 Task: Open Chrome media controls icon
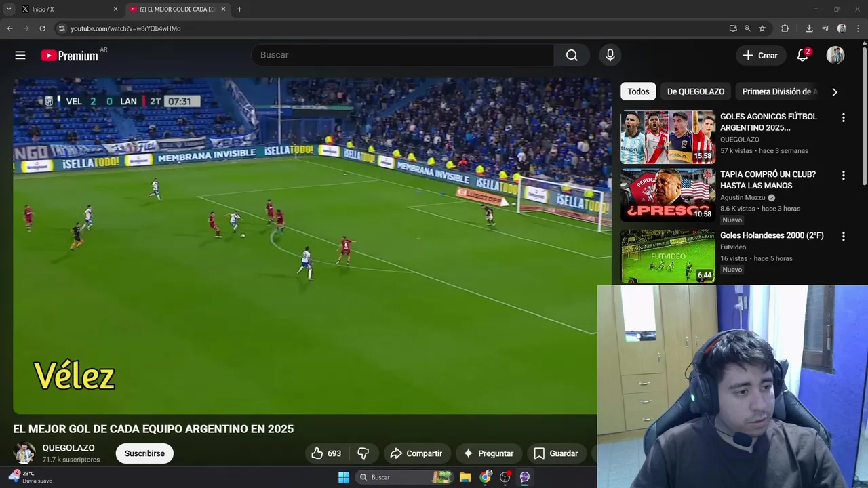(825, 28)
